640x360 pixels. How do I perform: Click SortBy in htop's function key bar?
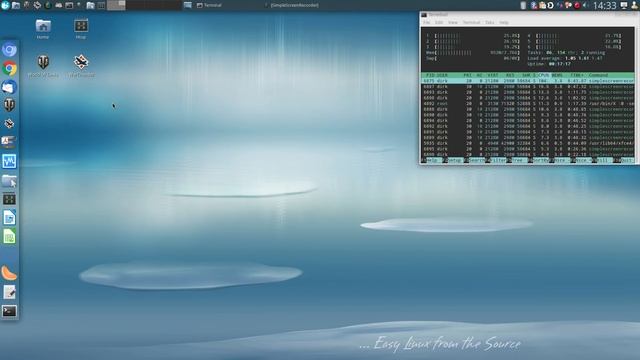[541, 160]
